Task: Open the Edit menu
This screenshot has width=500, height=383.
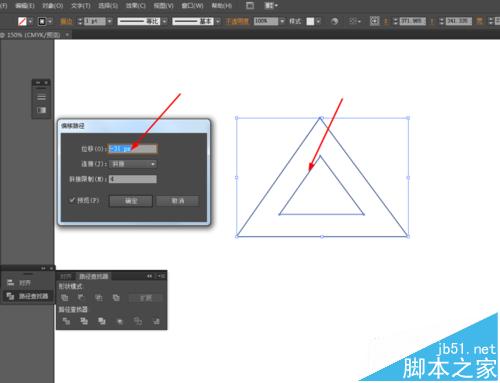Action: click(x=25, y=6)
